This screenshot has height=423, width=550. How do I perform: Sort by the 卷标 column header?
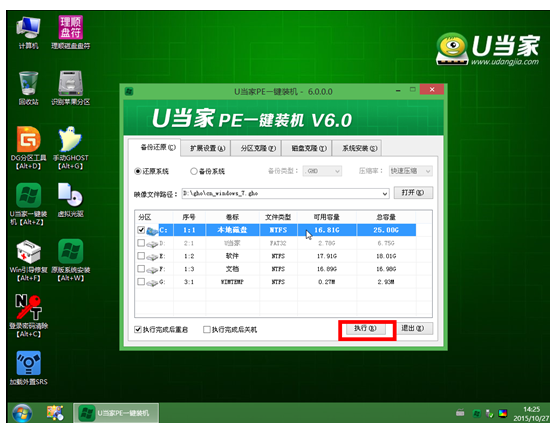point(232,217)
